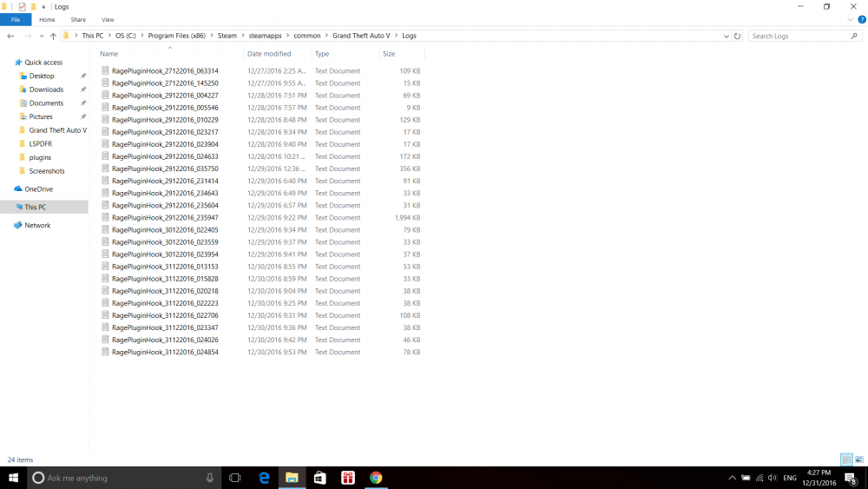
Task: Open the plugins folder in sidebar
Action: [x=40, y=157]
